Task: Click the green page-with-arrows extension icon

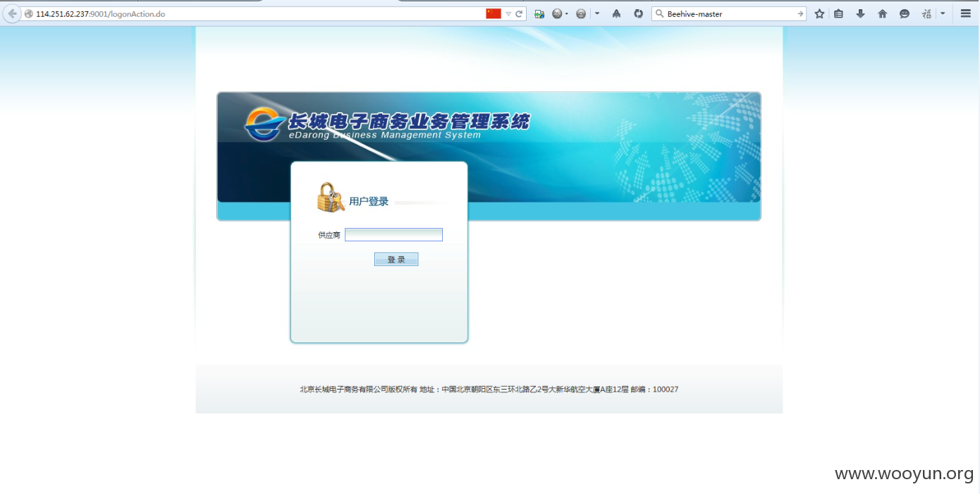Action: pos(539,13)
